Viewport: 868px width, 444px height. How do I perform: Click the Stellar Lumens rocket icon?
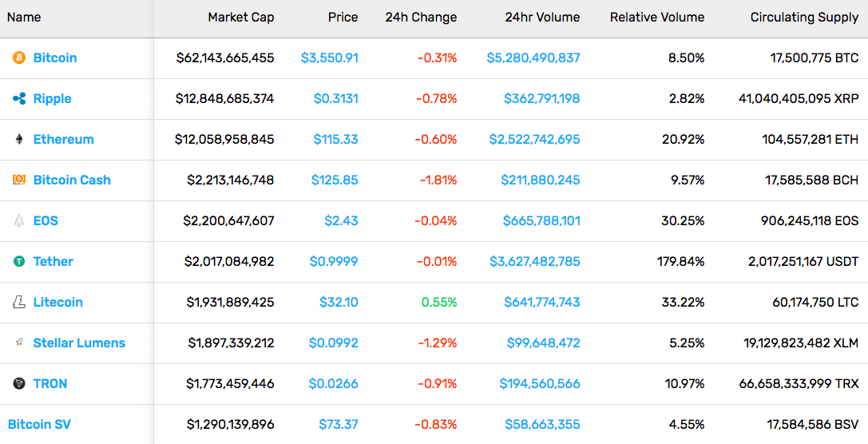19,343
